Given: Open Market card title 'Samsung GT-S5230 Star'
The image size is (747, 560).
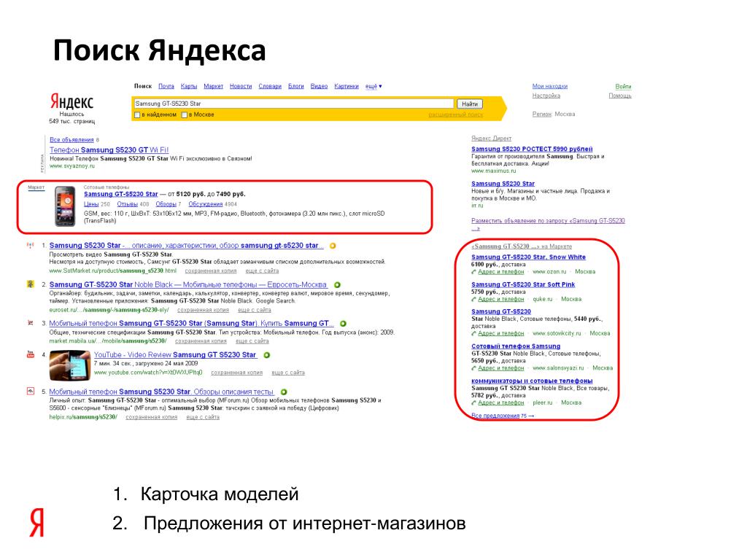Looking at the screenshot, I should click(120, 194).
